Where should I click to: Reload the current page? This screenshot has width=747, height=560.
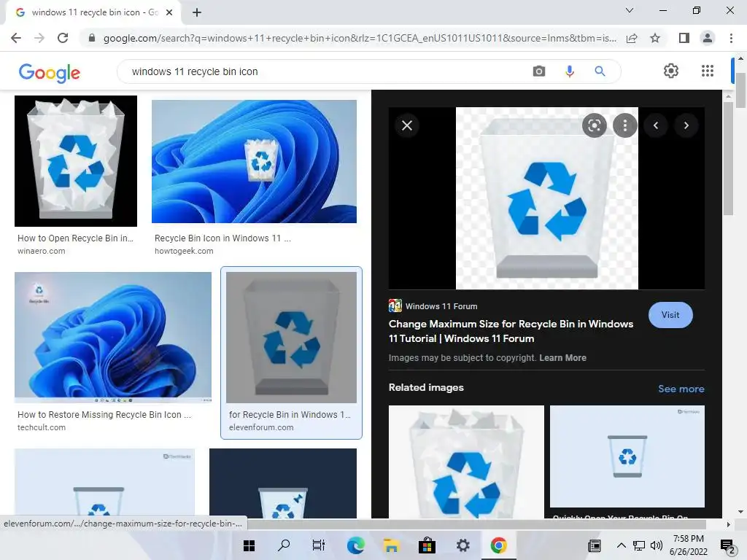[x=63, y=38]
